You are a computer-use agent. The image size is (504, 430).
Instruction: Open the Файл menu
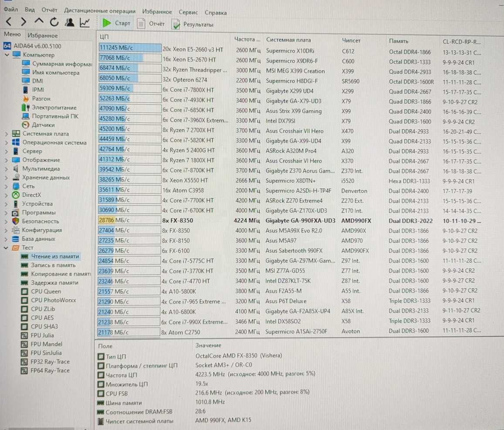tap(10, 9)
